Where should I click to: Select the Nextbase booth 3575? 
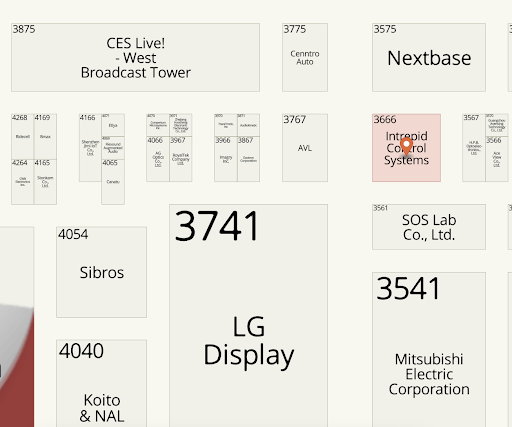(429, 57)
